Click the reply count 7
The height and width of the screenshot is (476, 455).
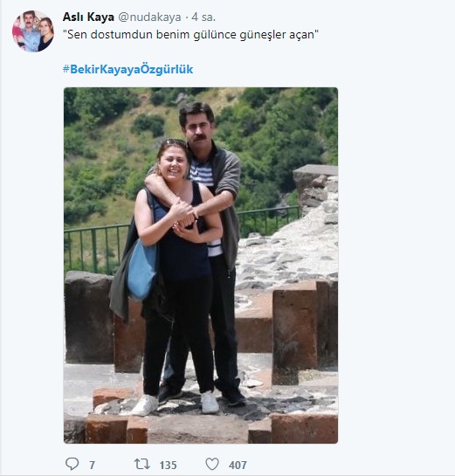[92, 465]
